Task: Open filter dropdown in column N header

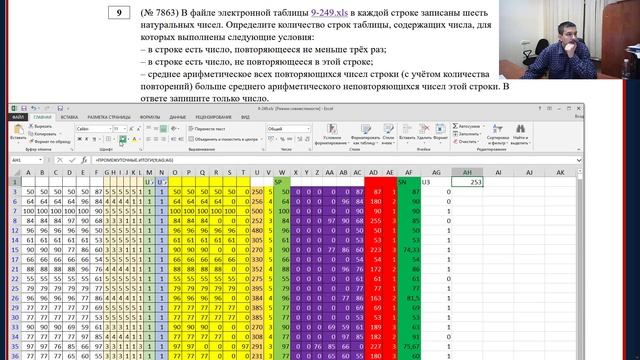Action: pyautogui.click(x=164, y=182)
